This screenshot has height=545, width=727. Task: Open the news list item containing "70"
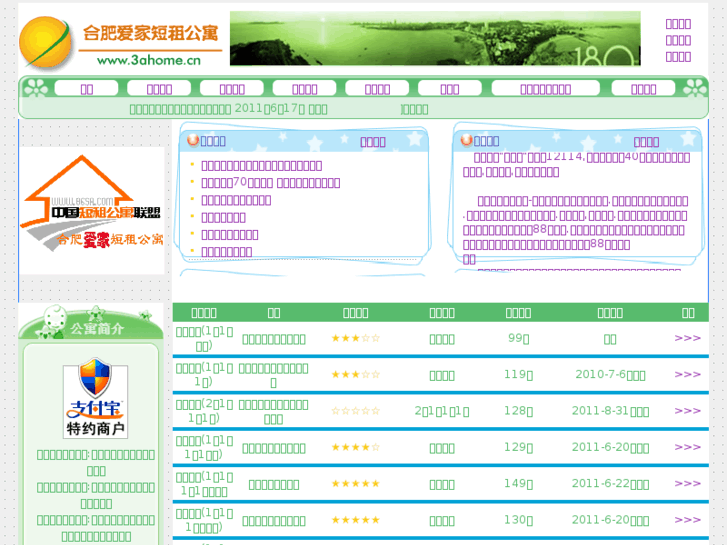(270, 183)
